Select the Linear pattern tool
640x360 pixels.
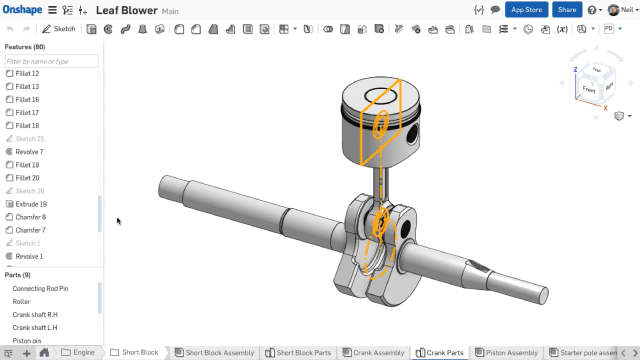[284, 29]
